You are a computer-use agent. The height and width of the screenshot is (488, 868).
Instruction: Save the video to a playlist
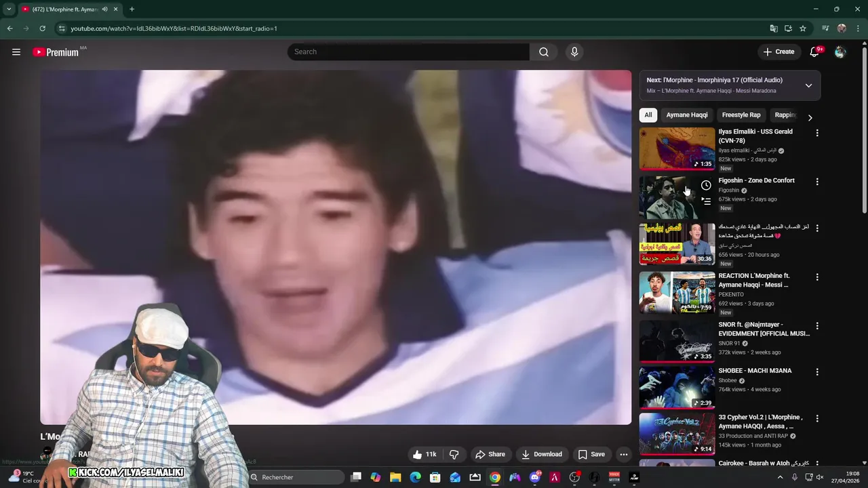(591, 454)
